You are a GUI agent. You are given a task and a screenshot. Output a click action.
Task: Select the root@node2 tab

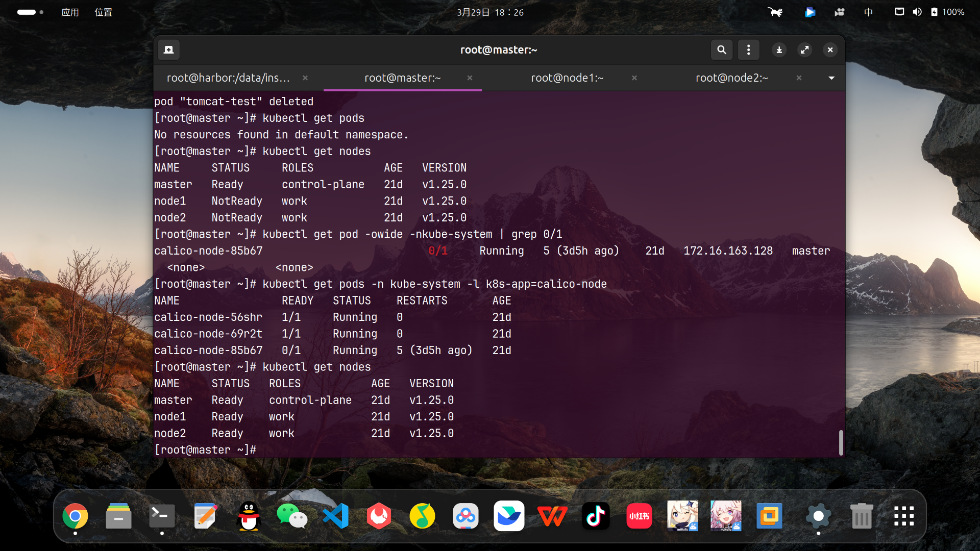pos(731,78)
